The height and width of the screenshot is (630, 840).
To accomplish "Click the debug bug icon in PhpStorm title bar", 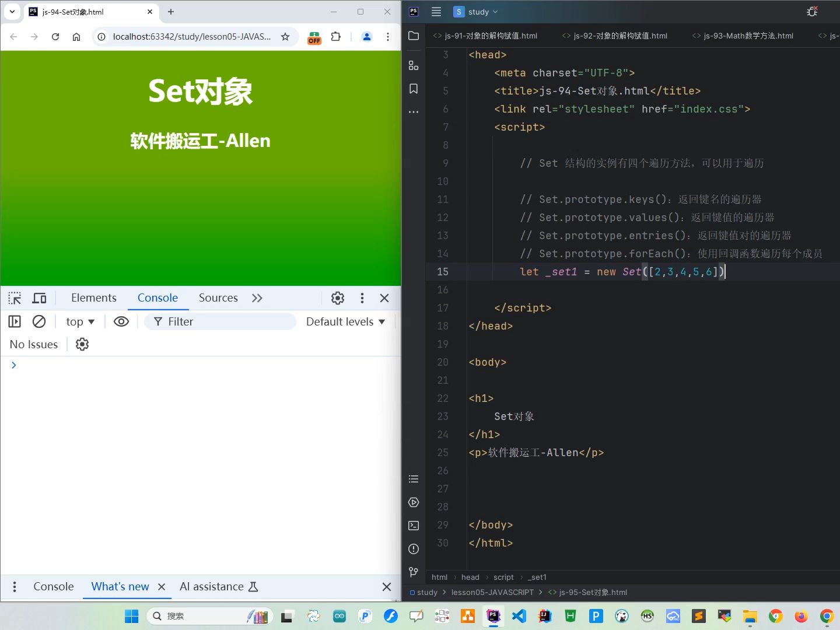I will click(812, 12).
